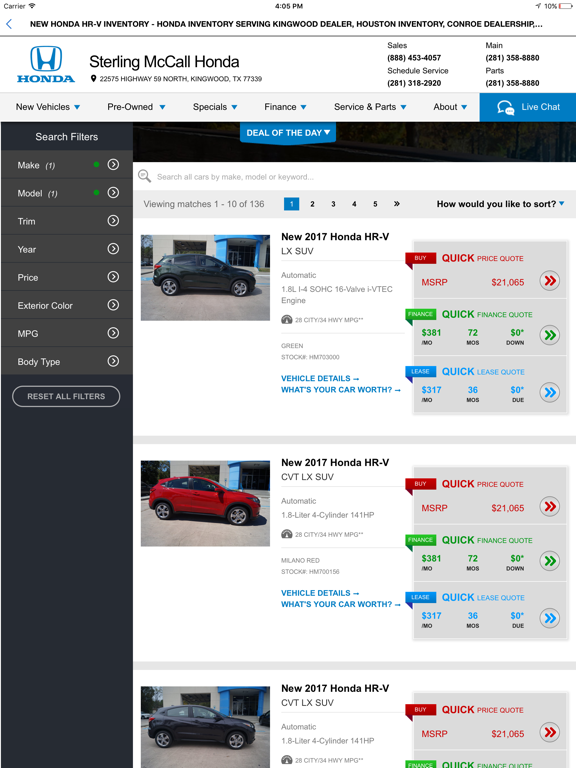The height and width of the screenshot is (768, 576).
Task: Click Sterling McCall Honda dealership name
Action: pos(164,62)
